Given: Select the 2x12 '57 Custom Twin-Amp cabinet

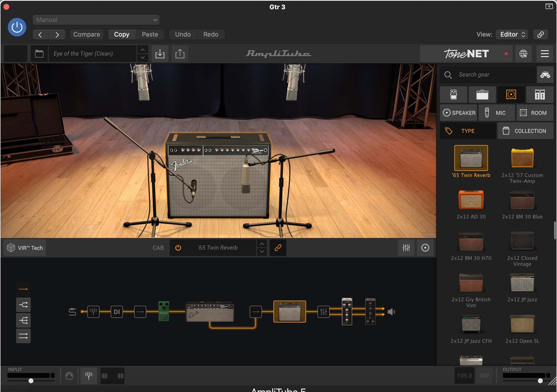Looking at the screenshot, I should 522,158.
